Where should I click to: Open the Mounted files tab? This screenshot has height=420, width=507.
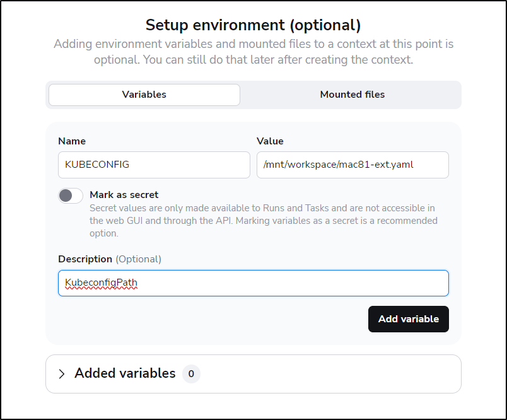352,95
